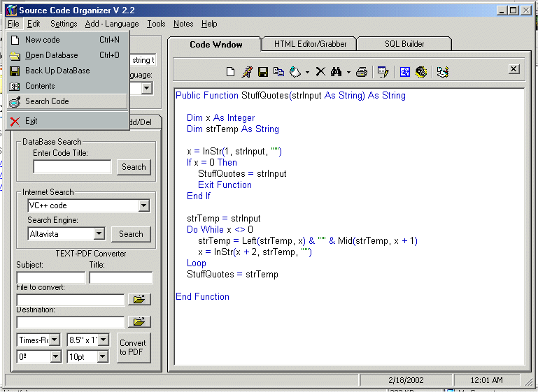Choose Back Up DataBase menu entry
Viewport: 538px width, 392px height.
[57, 71]
